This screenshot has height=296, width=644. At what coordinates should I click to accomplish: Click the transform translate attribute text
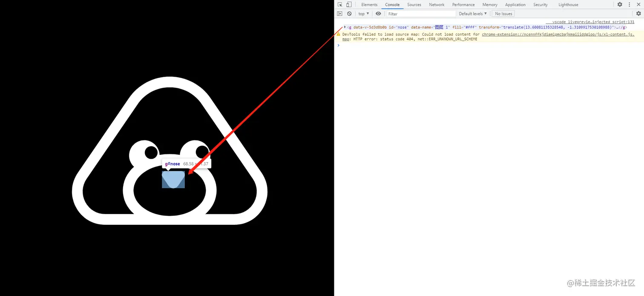click(546, 27)
